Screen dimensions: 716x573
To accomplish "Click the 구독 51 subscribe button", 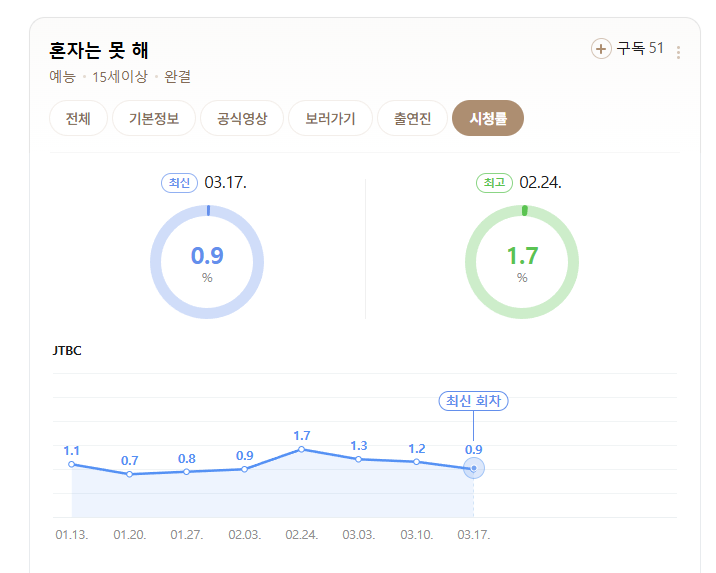I will tap(627, 48).
